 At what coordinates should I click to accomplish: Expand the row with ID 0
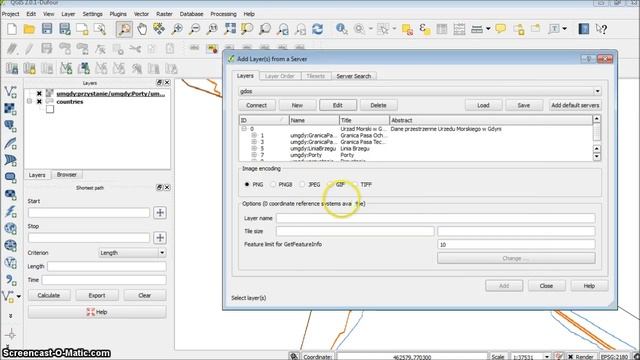(x=244, y=129)
